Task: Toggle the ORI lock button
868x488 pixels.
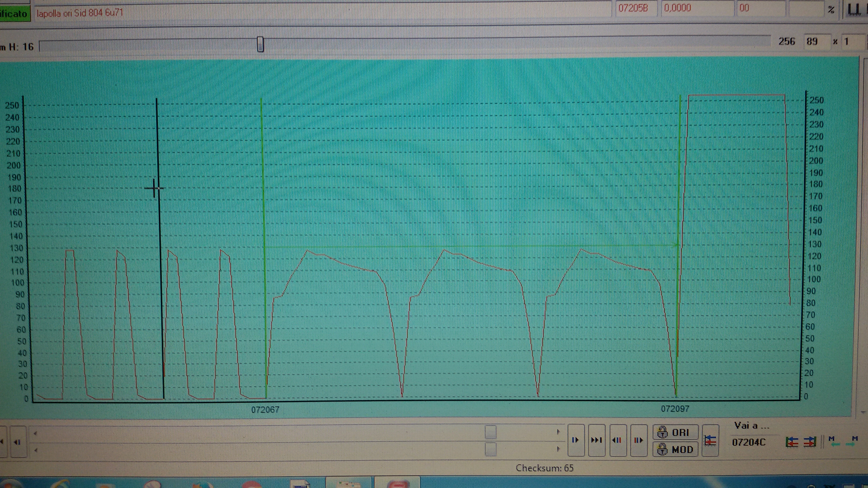Action: click(675, 432)
